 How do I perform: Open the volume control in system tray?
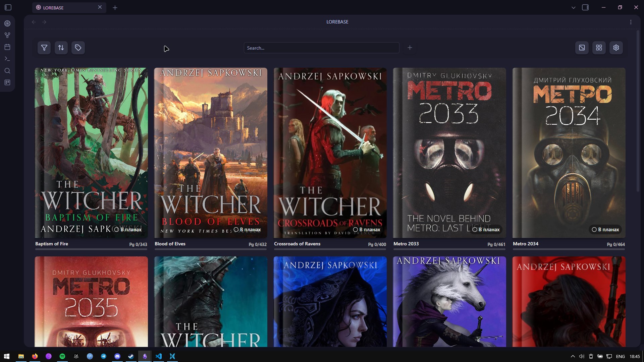click(x=582, y=356)
